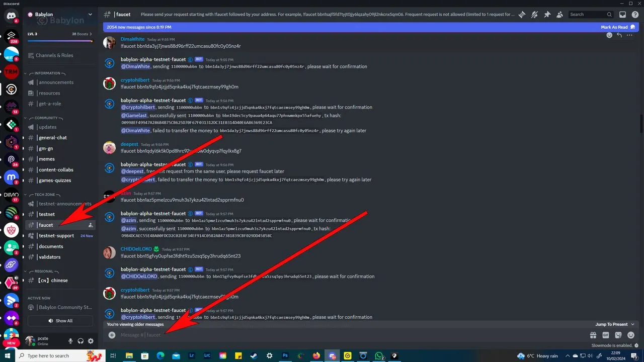Show pinned messages with the pin icon
Screen dimensions: 644x362
click(x=547, y=15)
